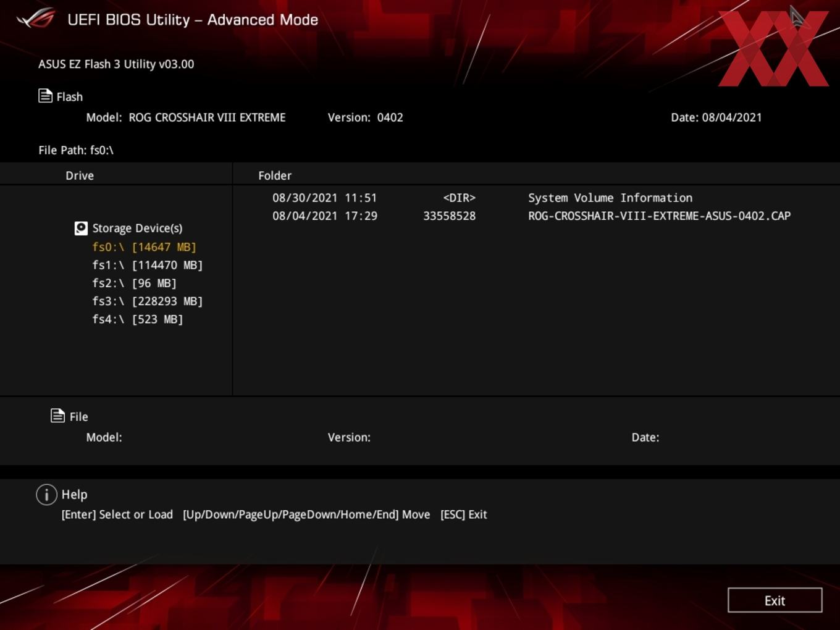The height and width of the screenshot is (630, 840).
Task: Click the [ESC] Exit help hint
Action: 463,514
